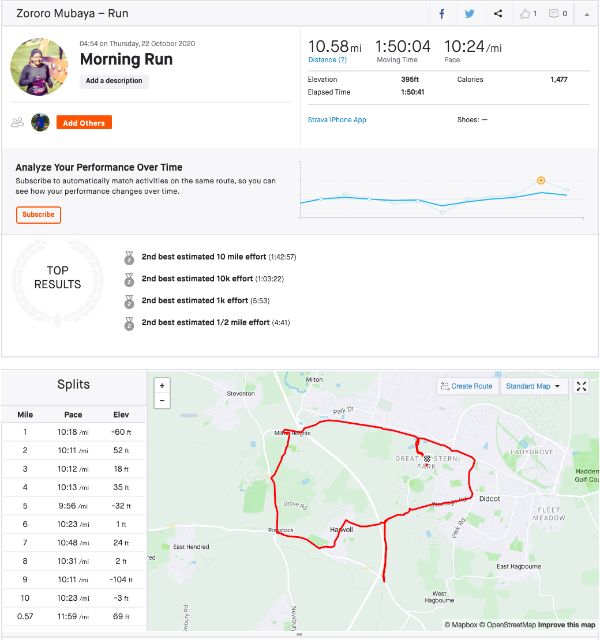This screenshot has height=640, width=600.
Task: Open the comments icon
Action: click(558, 14)
